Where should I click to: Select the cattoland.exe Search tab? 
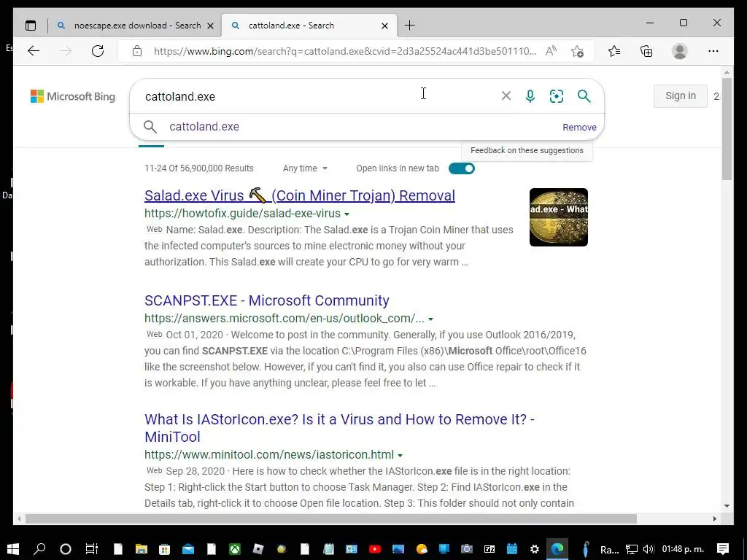(291, 26)
